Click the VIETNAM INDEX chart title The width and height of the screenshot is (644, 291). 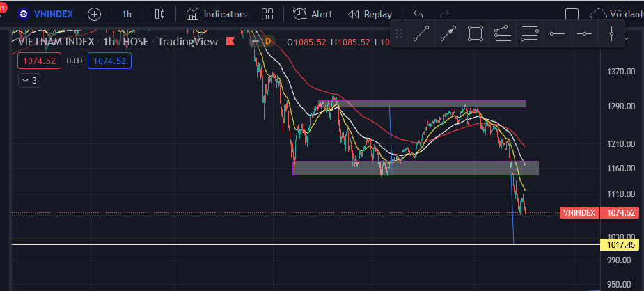56,41
